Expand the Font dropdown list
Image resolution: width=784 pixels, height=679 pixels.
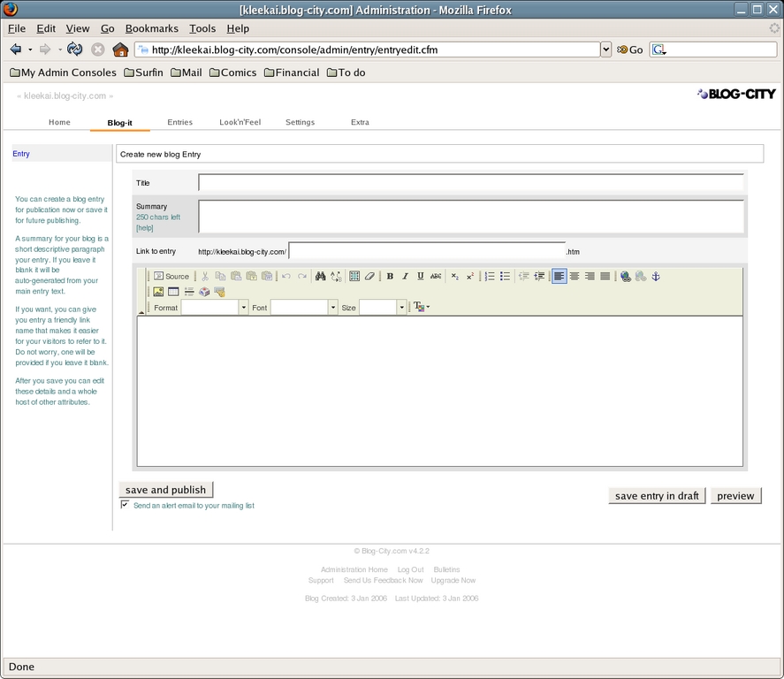(333, 308)
